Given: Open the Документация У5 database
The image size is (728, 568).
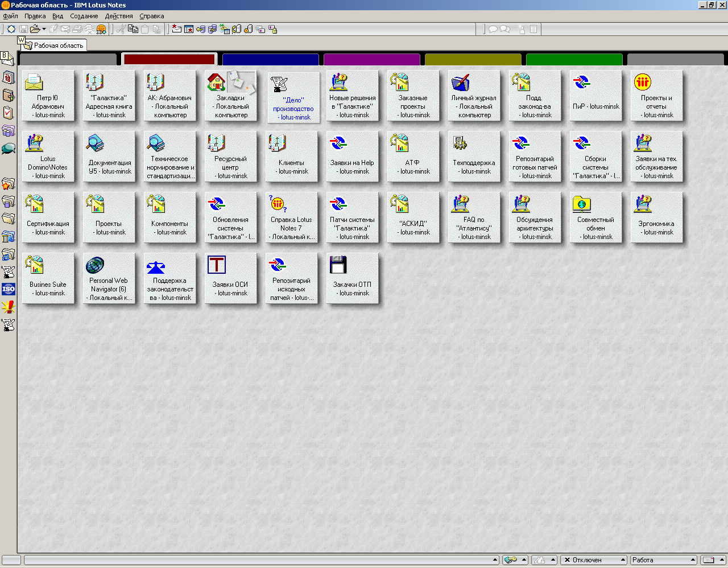Looking at the screenshot, I should (109, 157).
